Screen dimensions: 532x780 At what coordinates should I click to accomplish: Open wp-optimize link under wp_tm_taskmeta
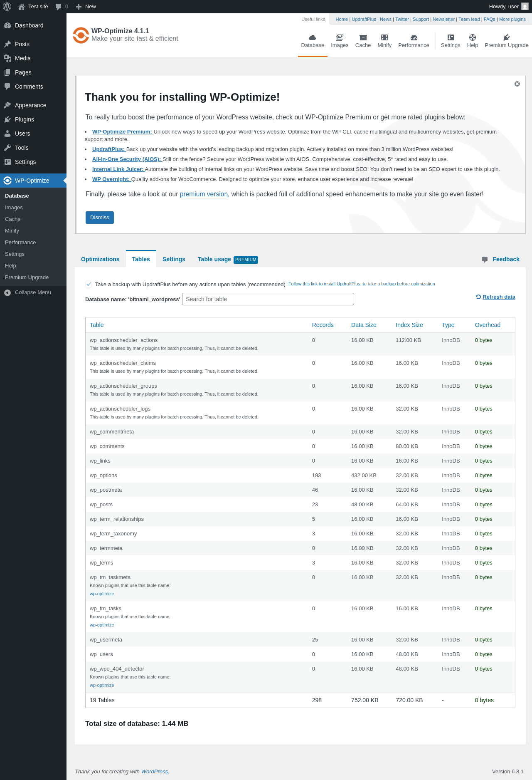pos(102,594)
